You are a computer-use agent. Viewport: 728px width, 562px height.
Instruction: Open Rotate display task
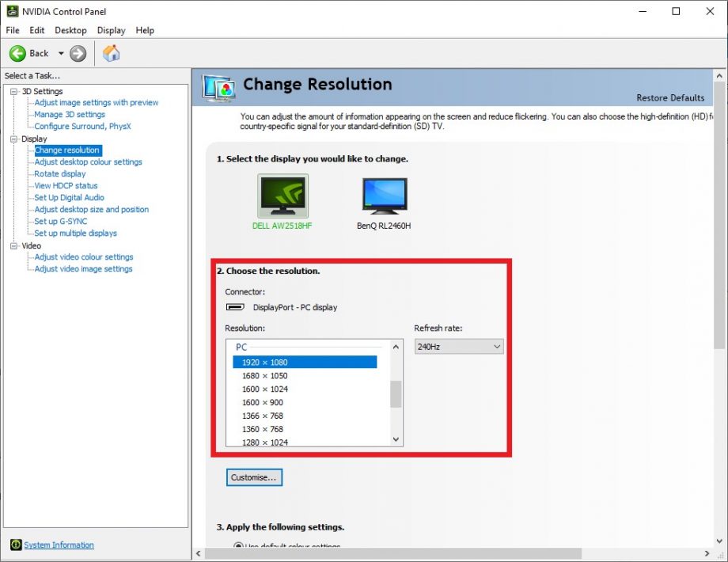[x=60, y=173]
